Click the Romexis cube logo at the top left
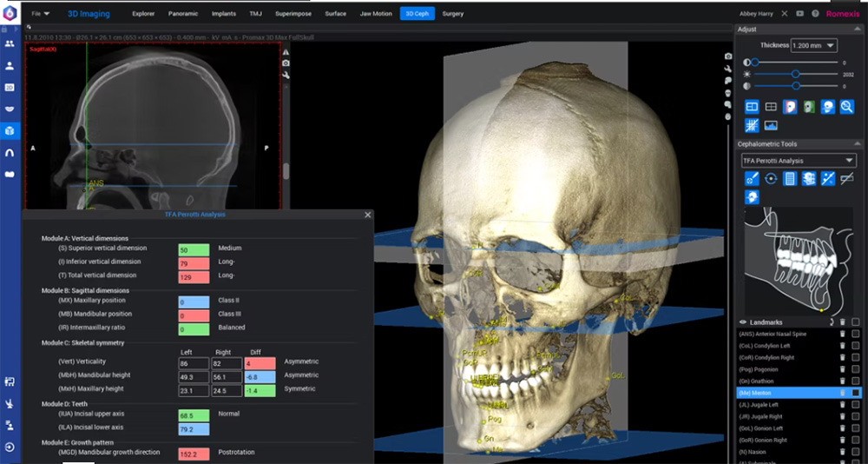868x464 pixels. point(10,13)
